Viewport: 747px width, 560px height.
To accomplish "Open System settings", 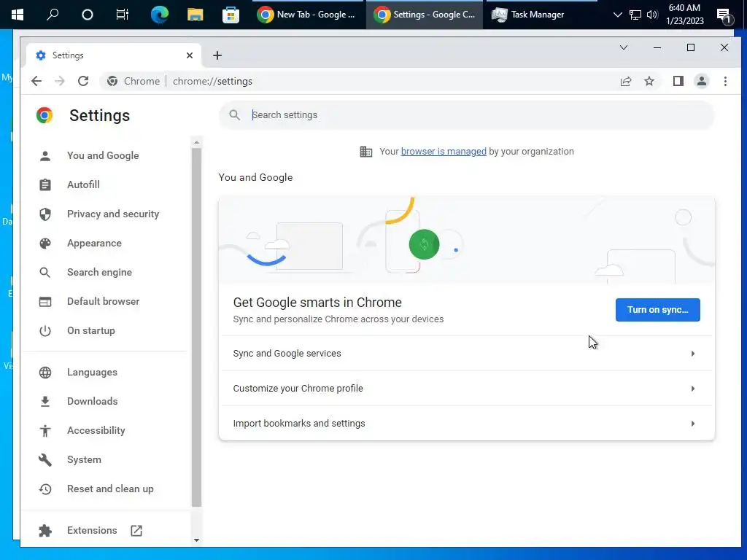I will tap(85, 460).
